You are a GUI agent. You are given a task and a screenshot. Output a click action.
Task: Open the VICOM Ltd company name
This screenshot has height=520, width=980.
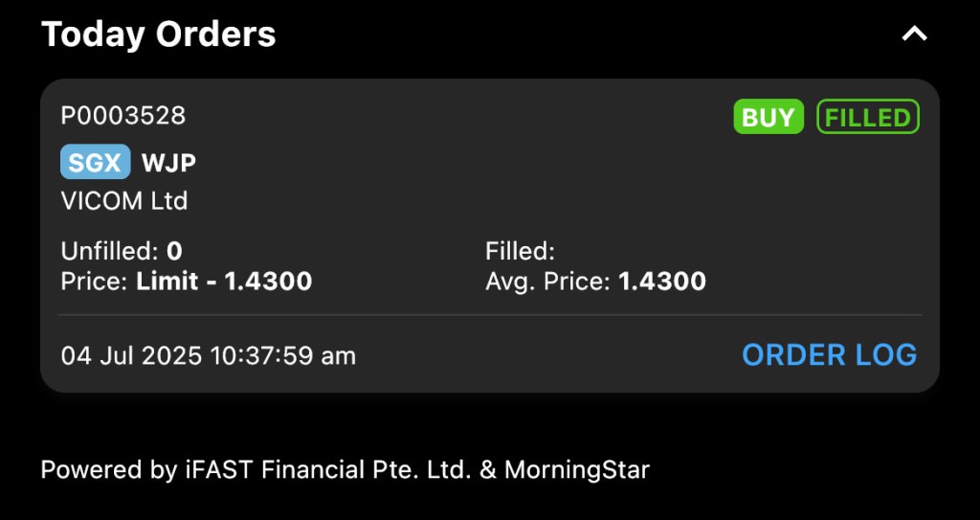[x=124, y=201]
